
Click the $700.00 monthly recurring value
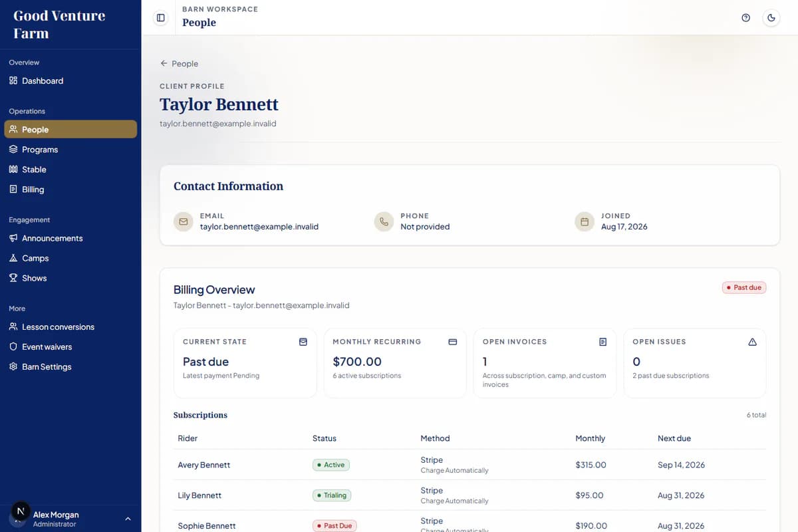tap(357, 362)
